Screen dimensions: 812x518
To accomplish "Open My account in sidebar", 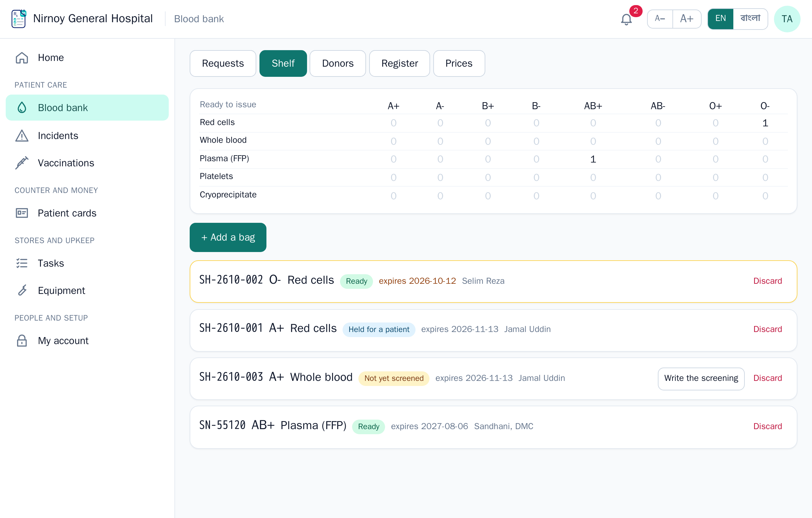I will (x=87, y=341).
